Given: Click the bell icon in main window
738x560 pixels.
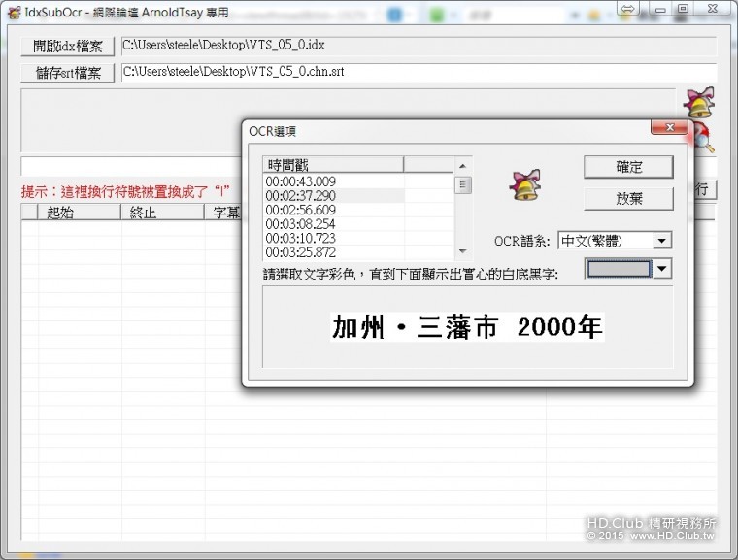Looking at the screenshot, I should [700, 102].
